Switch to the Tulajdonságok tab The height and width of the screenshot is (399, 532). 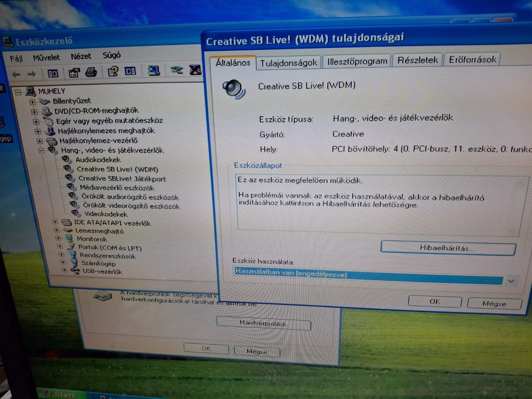pyautogui.click(x=288, y=63)
